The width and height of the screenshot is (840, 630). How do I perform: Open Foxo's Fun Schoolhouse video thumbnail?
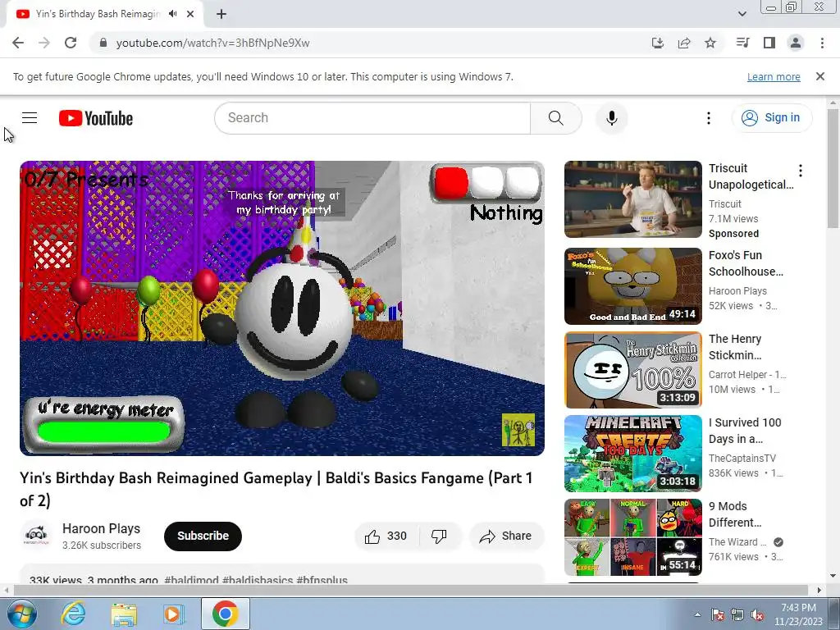pos(632,286)
